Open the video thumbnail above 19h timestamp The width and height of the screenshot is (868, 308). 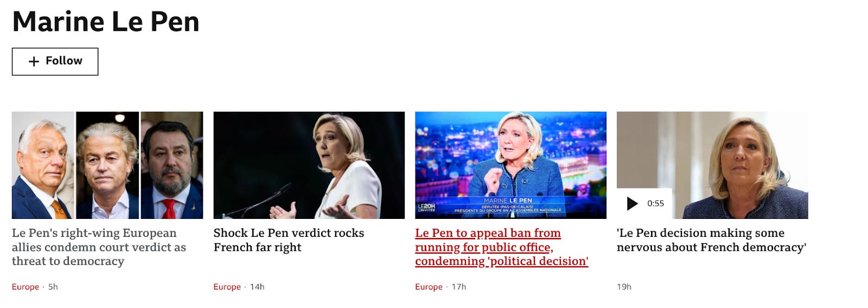point(712,165)
